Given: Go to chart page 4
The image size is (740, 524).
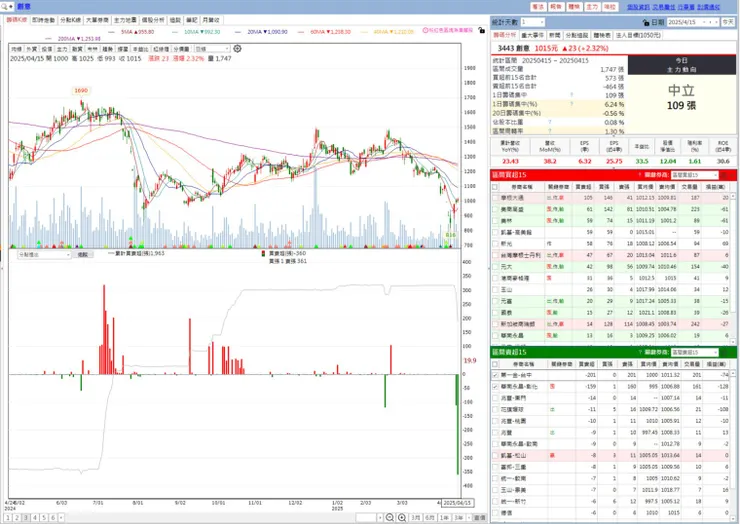Looking at the screenshot, I should 34,518.
